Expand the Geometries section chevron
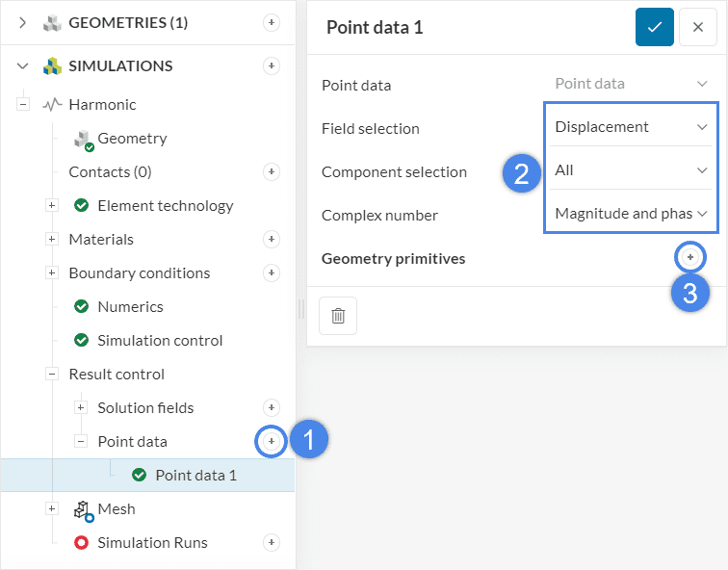The height and width of the screenshot is (570, 728). click(x=23, y=22)
